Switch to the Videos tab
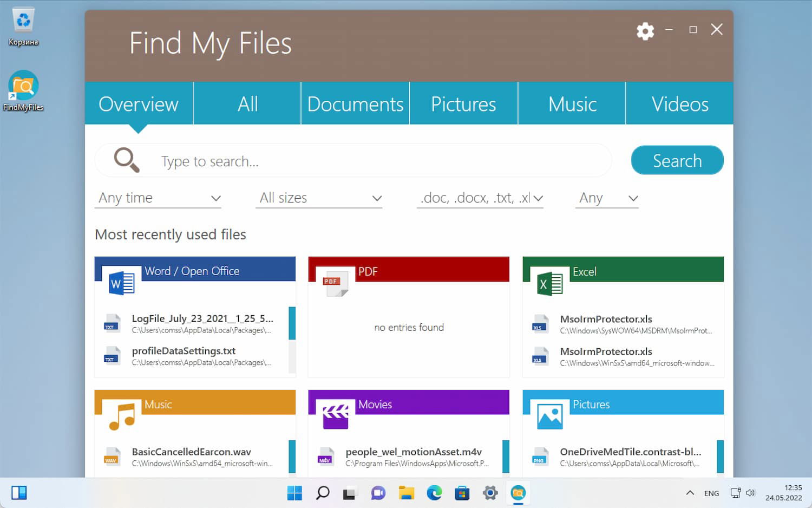Viewport: 812px width, 508px height. [680, 103]
